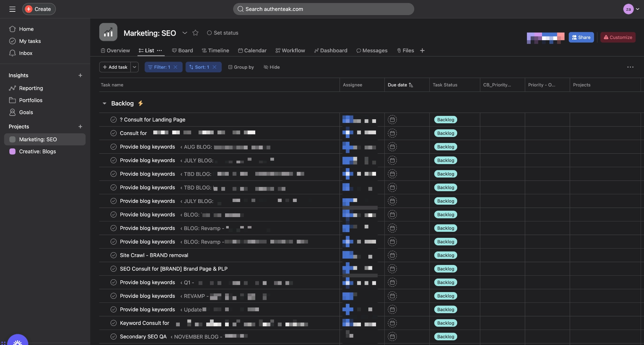This screenshot has height=345, width=644.
Task: Open Inbox notifications from the sidebar
Action: 25,53
